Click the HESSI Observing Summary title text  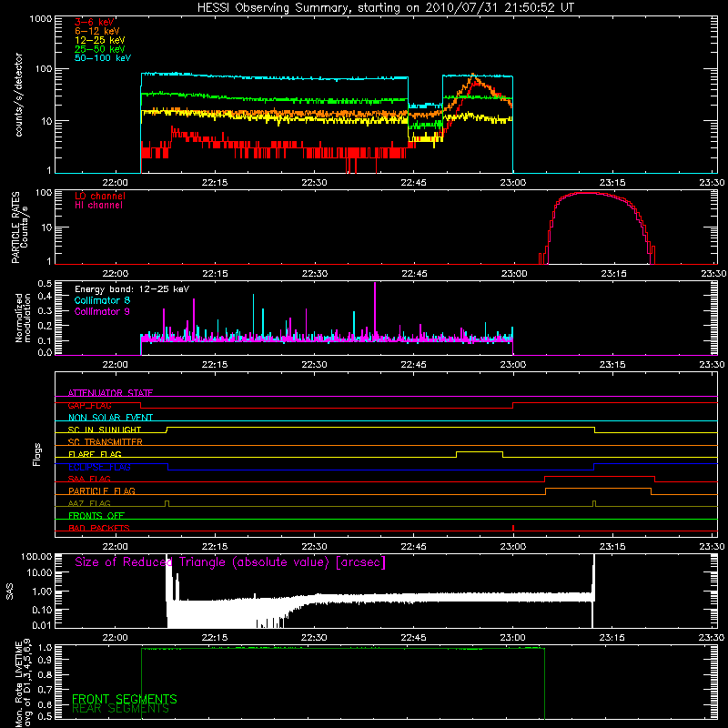click(386, 8)
